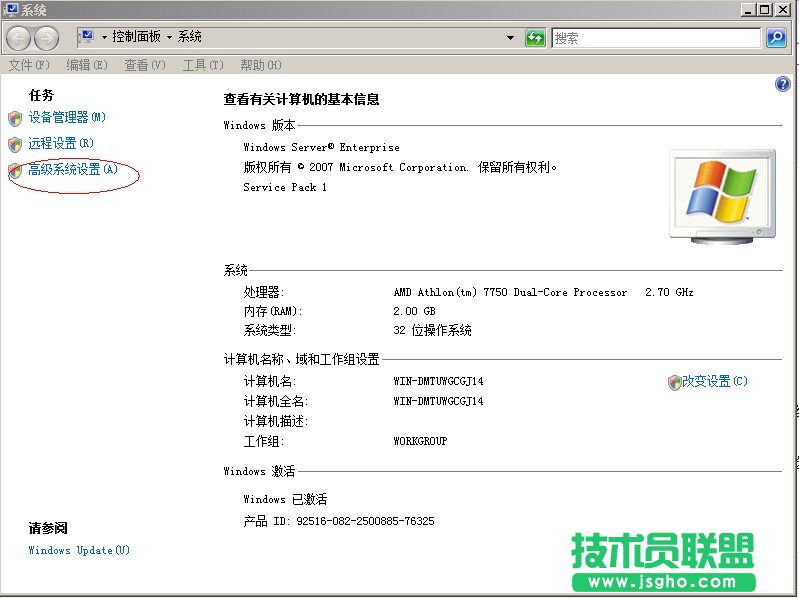Click the 2.00 GB memory value
The width and height of the screenshot is (799, 598).
pyautogui.click(x=414, y=311)
